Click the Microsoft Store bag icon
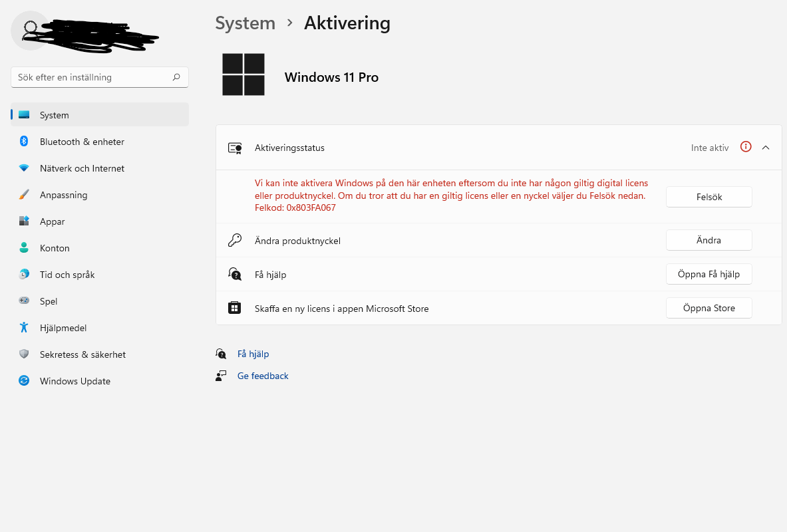 [x=235, y=308]
